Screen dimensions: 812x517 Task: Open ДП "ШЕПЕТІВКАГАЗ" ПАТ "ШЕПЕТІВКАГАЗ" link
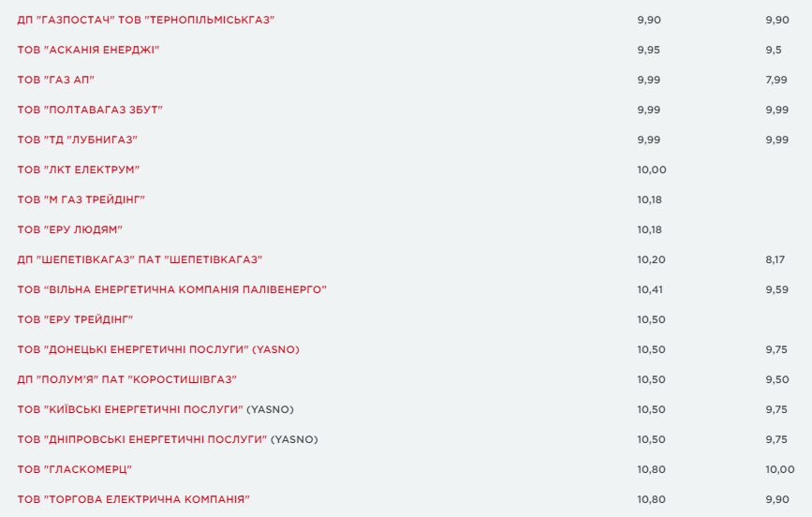(140, 259)
